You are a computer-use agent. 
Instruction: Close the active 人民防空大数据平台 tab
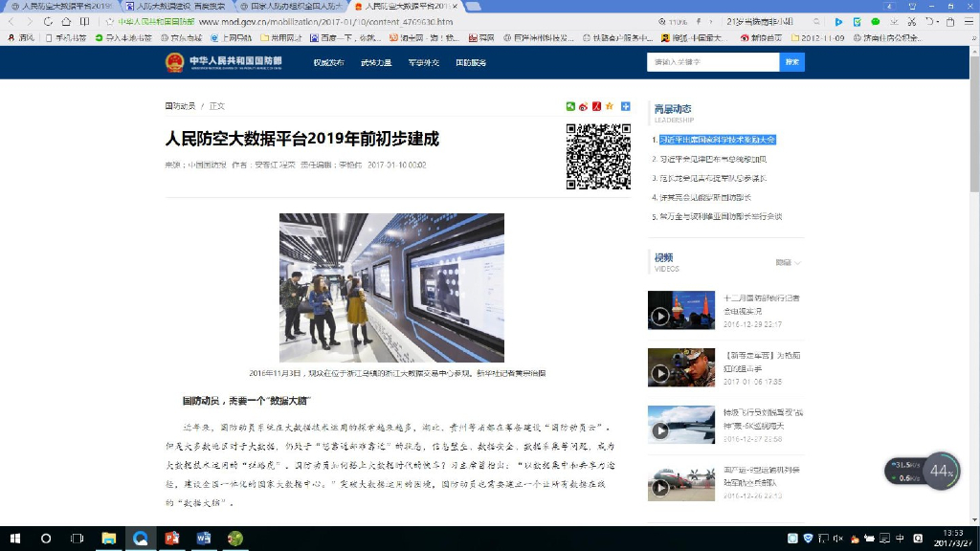455,6
